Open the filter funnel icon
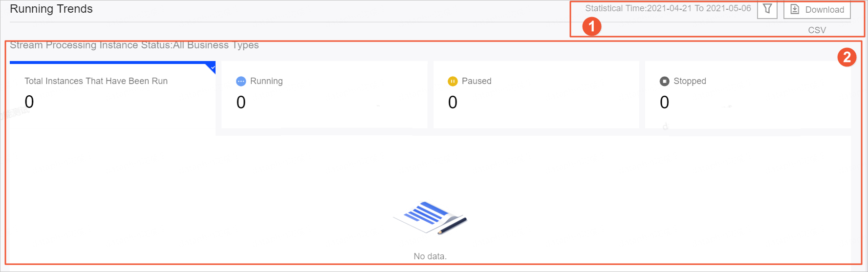This screenshot has height=272, width=868. click(767, 9)
